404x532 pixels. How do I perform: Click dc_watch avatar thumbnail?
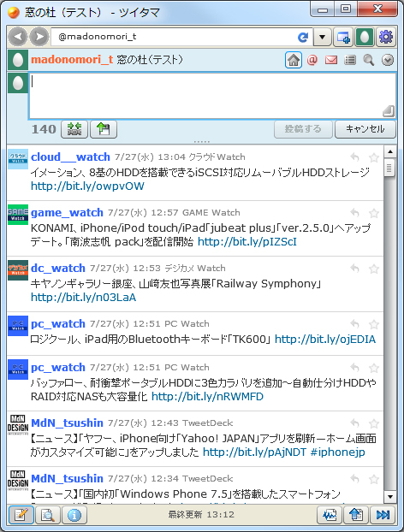click(18, 270)
